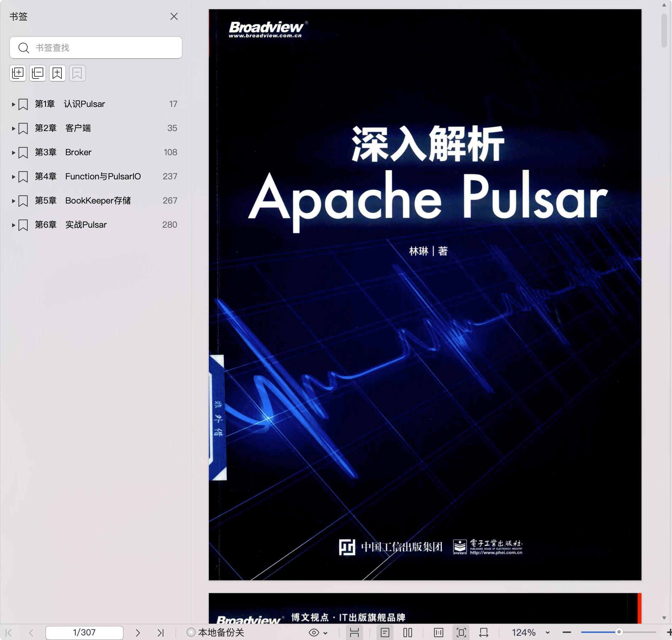
Task: Go to the next page arrow
Action: pyautogui.click(x=138, y=633)
